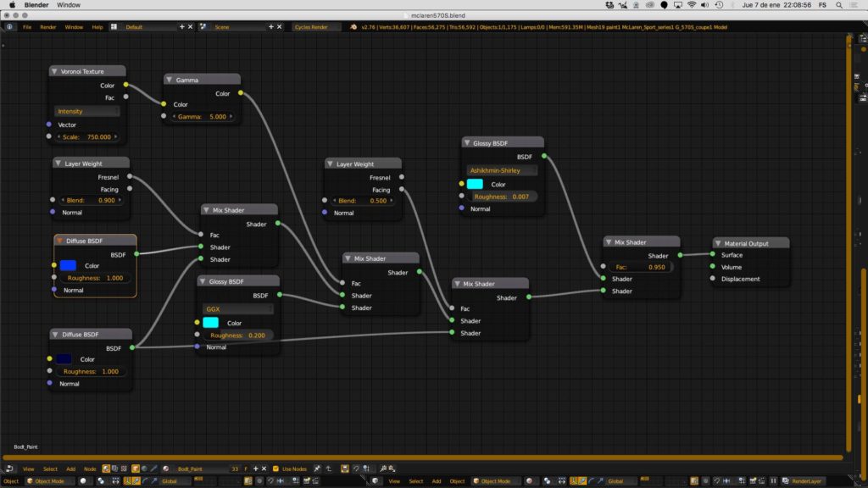Image resolution: width=868 pixels, height=488 pixels.
Task: Collapse the Voronoi Texture node
Action: click(55, 72)
